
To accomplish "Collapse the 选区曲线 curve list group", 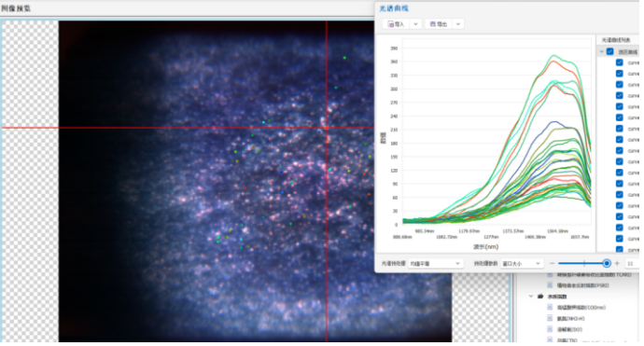I will click(x=602, y=51).
